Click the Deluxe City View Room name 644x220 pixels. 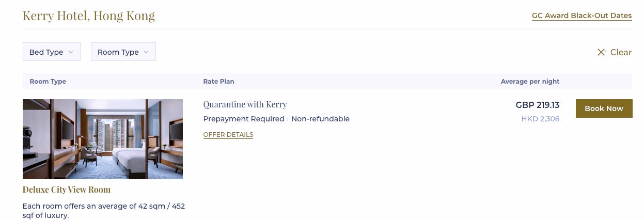coord(67,190)
